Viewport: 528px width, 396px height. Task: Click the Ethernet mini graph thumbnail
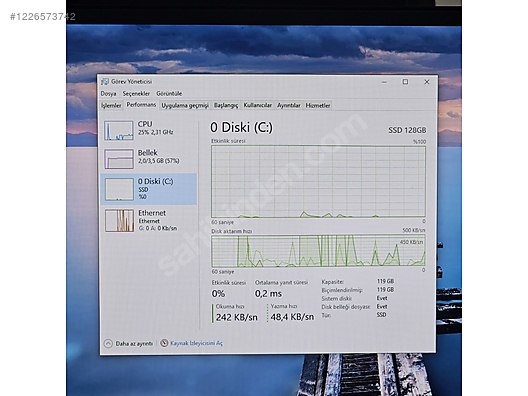click(x=119, y=221)
